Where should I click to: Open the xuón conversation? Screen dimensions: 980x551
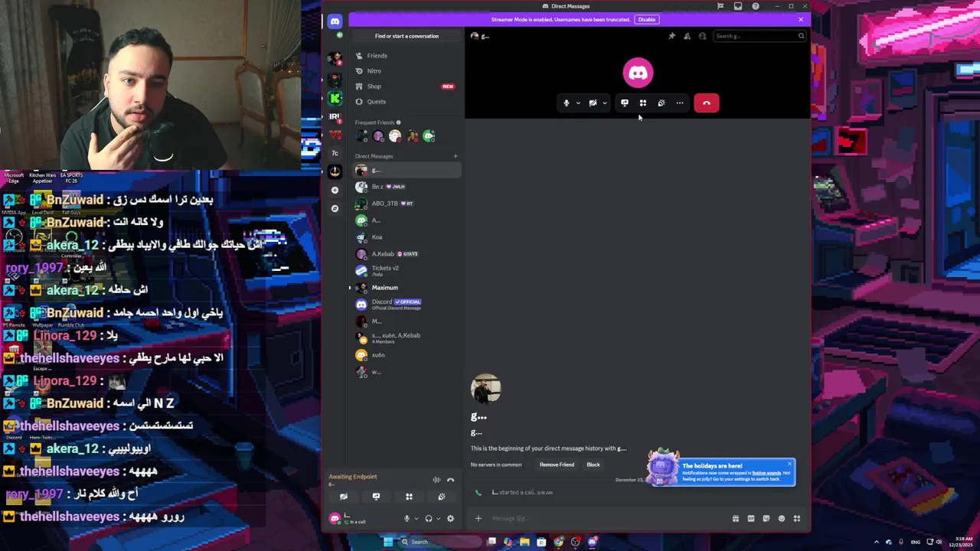407,355
